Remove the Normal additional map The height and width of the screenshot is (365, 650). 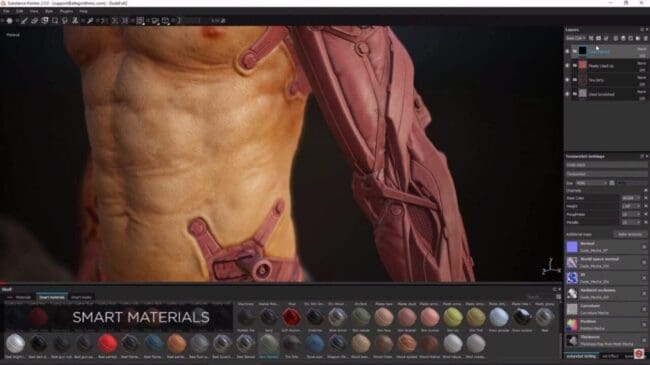pos(644,247)
